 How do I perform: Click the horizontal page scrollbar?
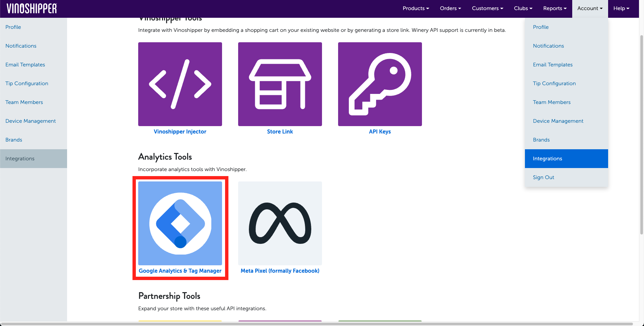317,324
